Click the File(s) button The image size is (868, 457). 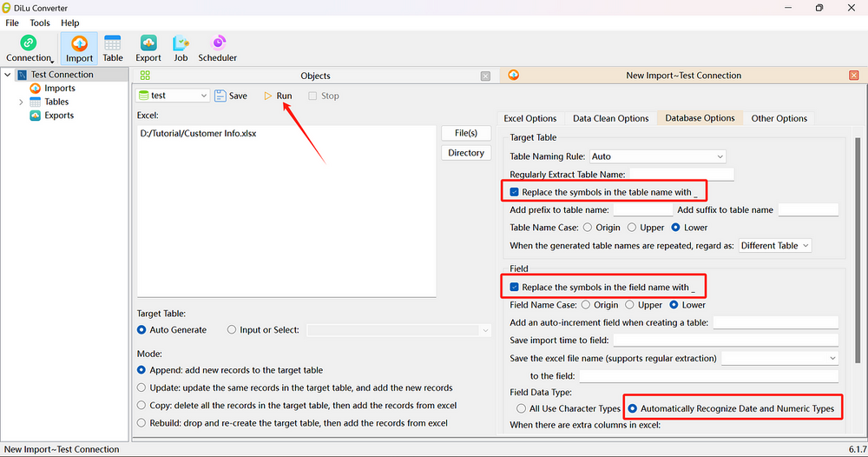pyautogui.click(x=466, y=133)
